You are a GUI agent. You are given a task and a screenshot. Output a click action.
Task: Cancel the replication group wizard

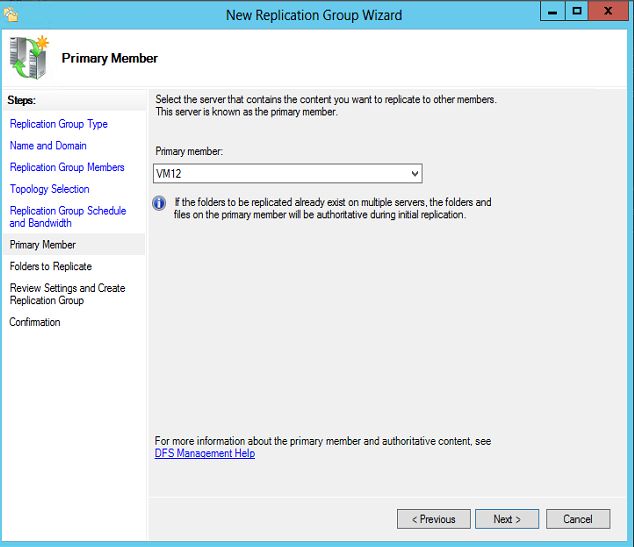(578, 519)
